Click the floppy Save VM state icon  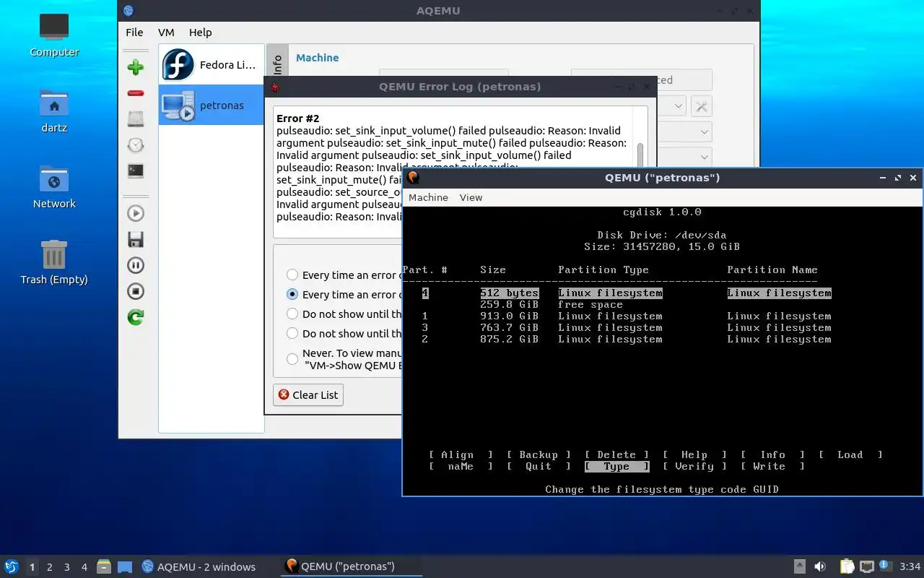pos(136,239)
